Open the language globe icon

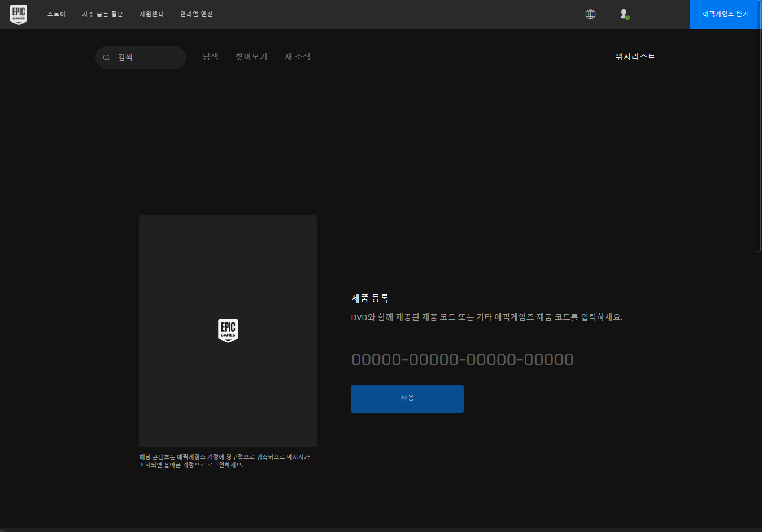click(x=590, y=14)
